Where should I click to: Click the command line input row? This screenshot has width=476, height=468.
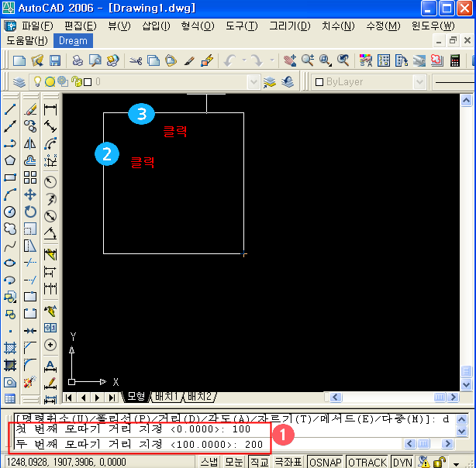pyautogui.click(x=209, y=444)
